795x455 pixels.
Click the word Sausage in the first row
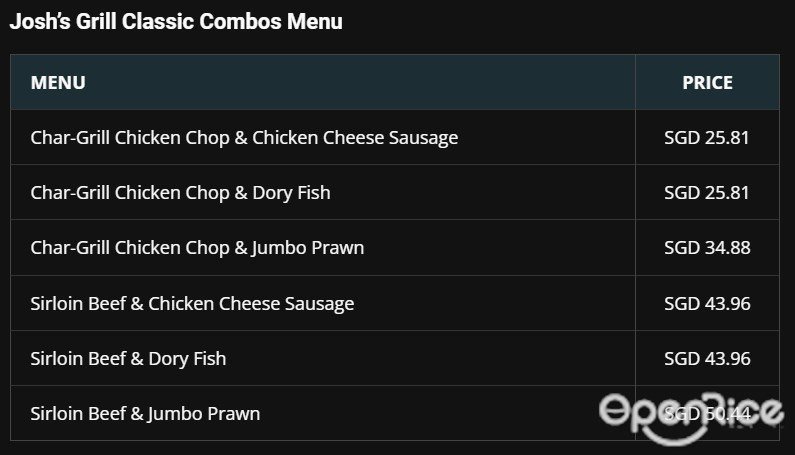pos(423,138)
